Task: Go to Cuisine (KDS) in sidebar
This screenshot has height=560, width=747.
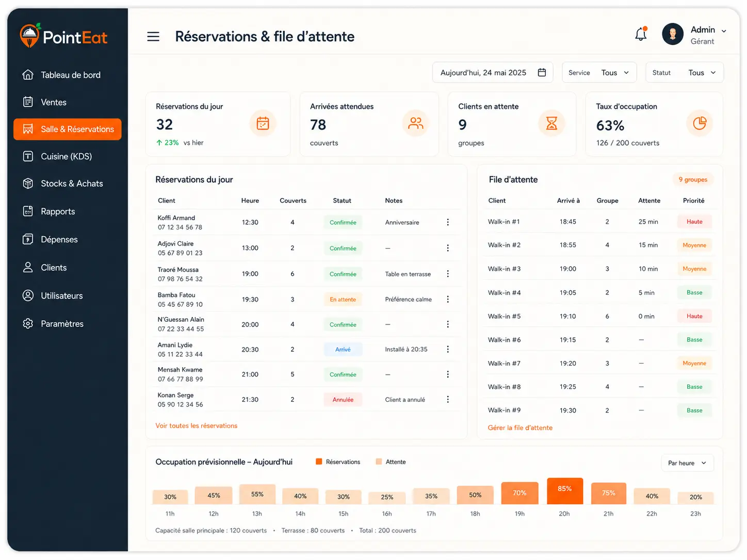Action: [68, 156]
